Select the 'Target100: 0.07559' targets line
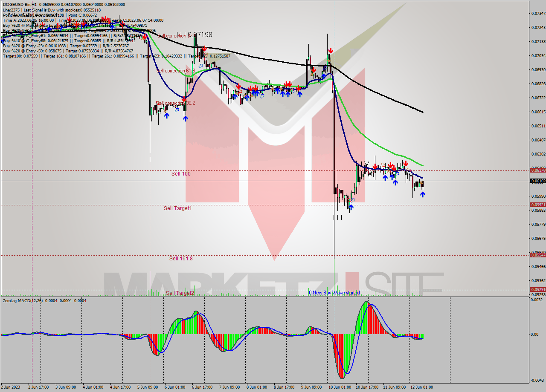This screenshot has width=546, height=392. point(116,56)
